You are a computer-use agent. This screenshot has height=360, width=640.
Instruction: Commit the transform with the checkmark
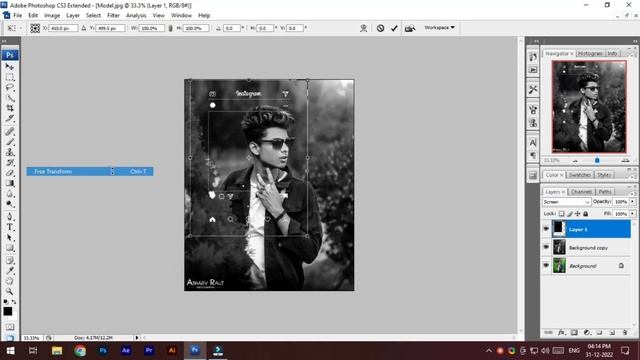394,28
